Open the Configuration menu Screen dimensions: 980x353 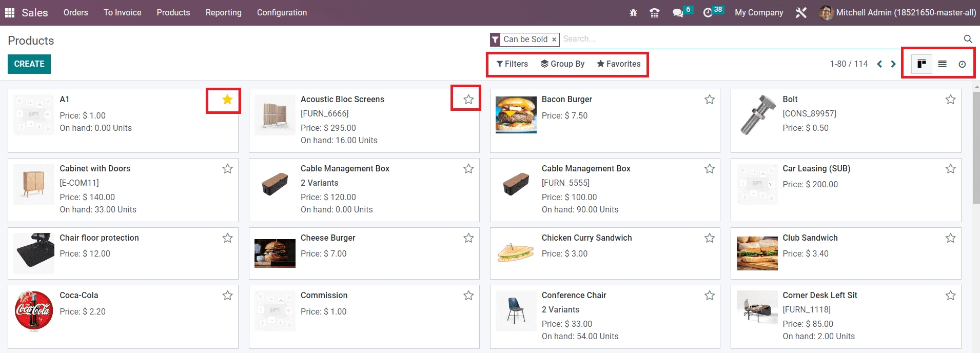tap(282, 13)
